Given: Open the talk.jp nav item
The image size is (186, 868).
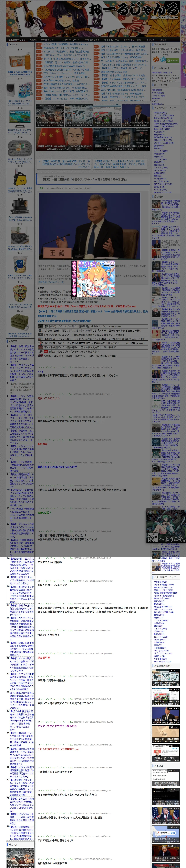Looking at the screenshot, I should point(163,40).
